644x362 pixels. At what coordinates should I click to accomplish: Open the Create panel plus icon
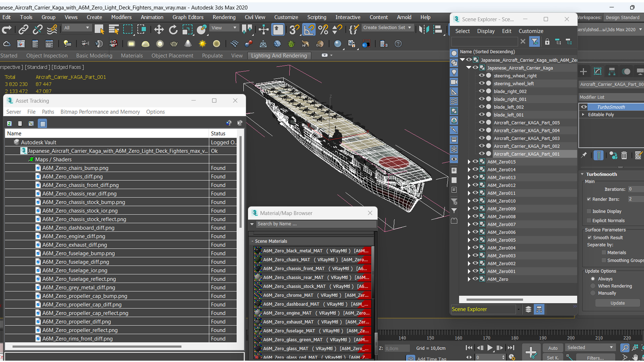(584, 71)
